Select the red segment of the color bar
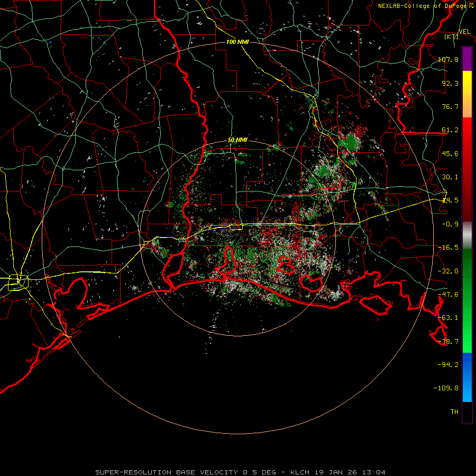This screenshot has width=476, height=476. pos(467,169)
